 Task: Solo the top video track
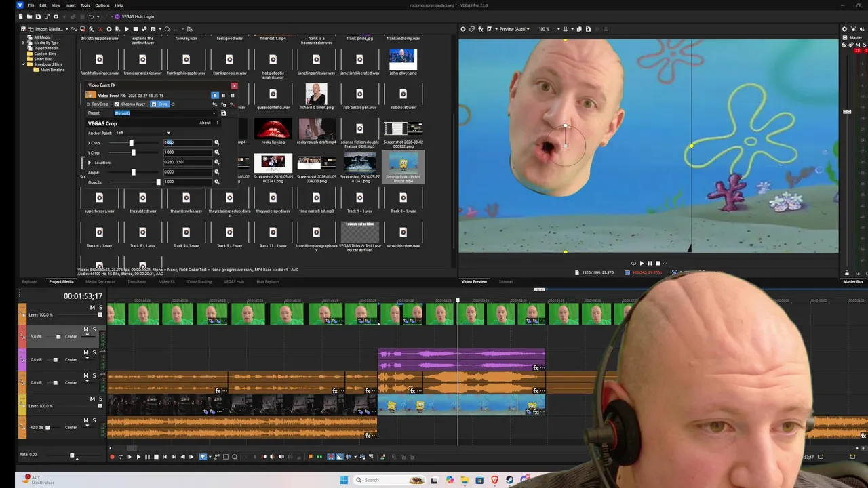pos(100,308)
